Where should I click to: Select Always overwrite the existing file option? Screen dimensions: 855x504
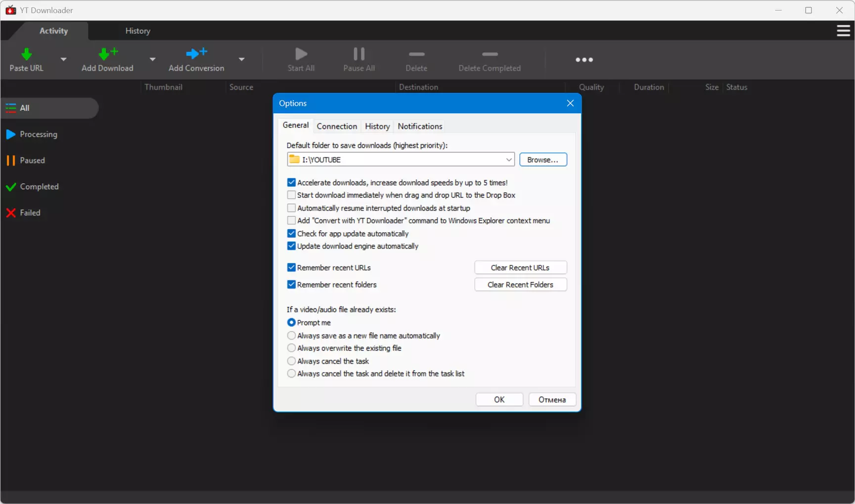[x=291, y=348]
